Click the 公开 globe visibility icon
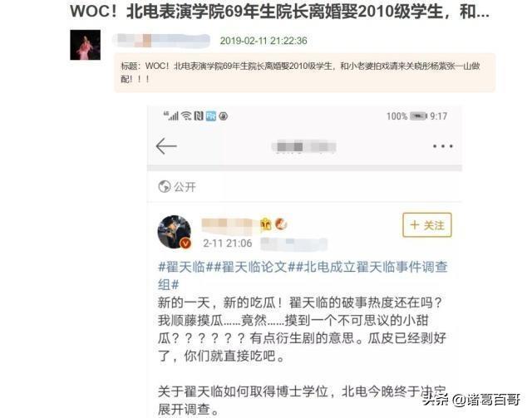The image size is (532, 418). [165, 187]
